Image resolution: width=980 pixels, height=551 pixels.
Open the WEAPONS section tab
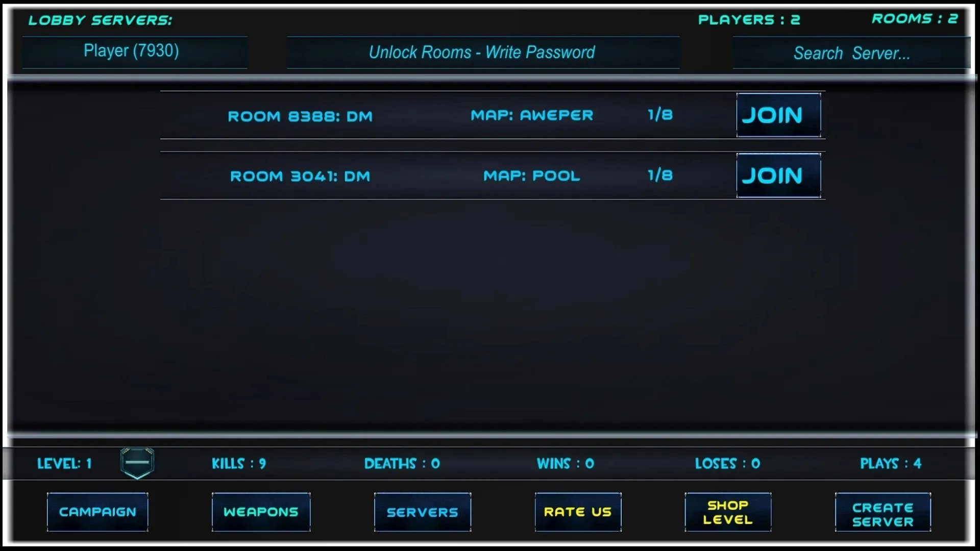(x=260, y=511)
